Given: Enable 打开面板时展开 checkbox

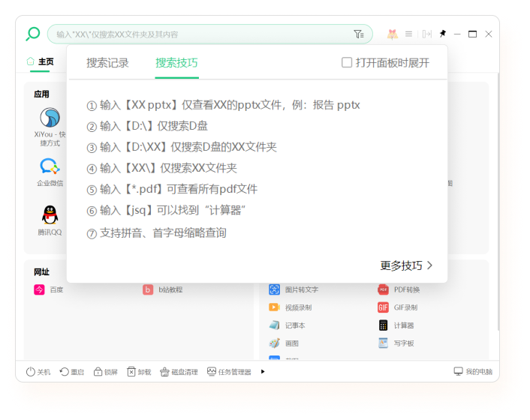Looking at the screenshot, I should point(347,62).
